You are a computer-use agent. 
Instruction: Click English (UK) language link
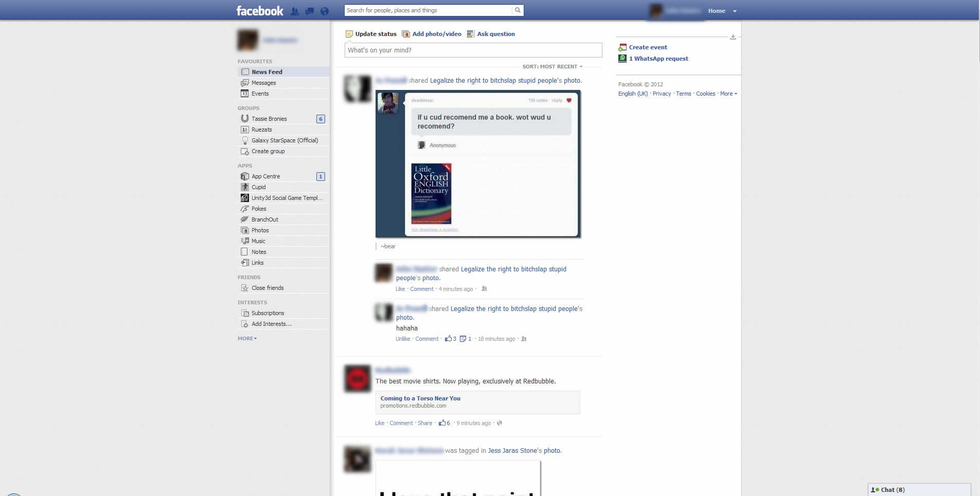(x=633, y=94)
